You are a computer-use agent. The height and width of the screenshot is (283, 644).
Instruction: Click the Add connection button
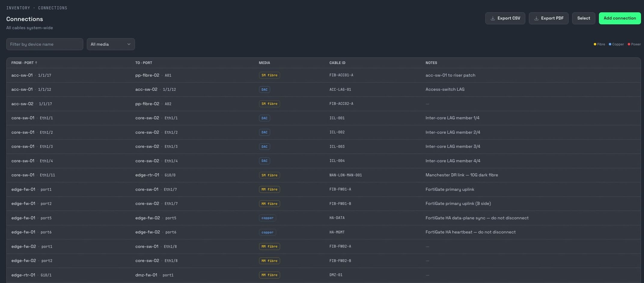(x=620, y=18)
